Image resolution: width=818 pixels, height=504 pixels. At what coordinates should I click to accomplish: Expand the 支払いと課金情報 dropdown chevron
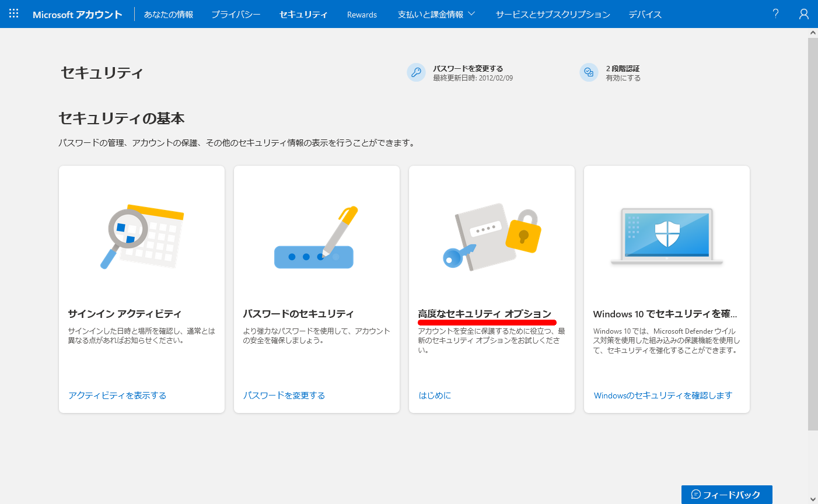click(471, 14)
